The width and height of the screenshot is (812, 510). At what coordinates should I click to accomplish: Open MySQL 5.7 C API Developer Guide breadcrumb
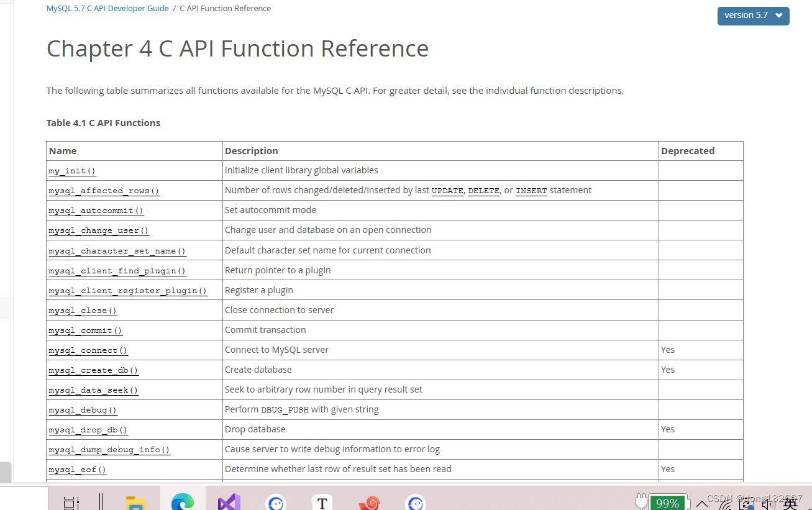(x=107, y=9)
